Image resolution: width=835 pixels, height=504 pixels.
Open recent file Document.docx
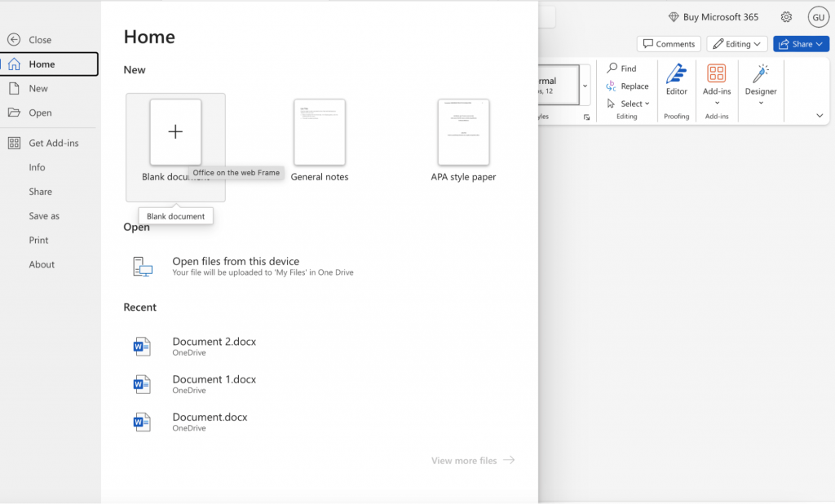click(x=210, y=418)
